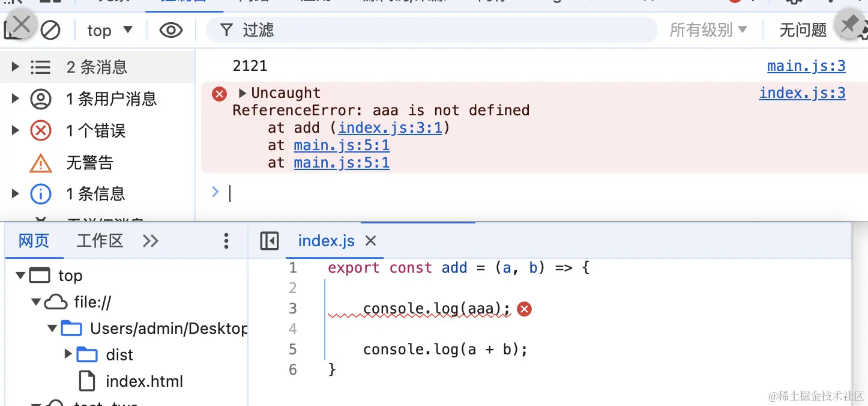Collapse the file:// tree node

[x=37, y=302]
